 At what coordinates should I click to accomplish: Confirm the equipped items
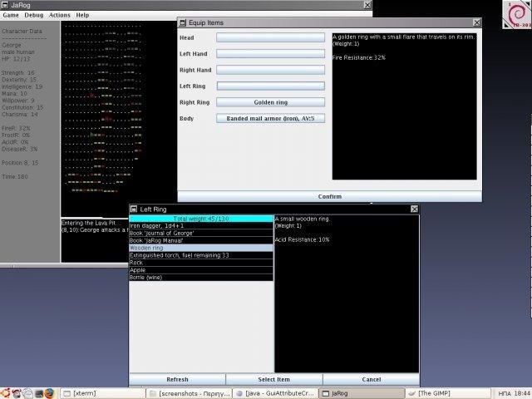coord(329,196)
